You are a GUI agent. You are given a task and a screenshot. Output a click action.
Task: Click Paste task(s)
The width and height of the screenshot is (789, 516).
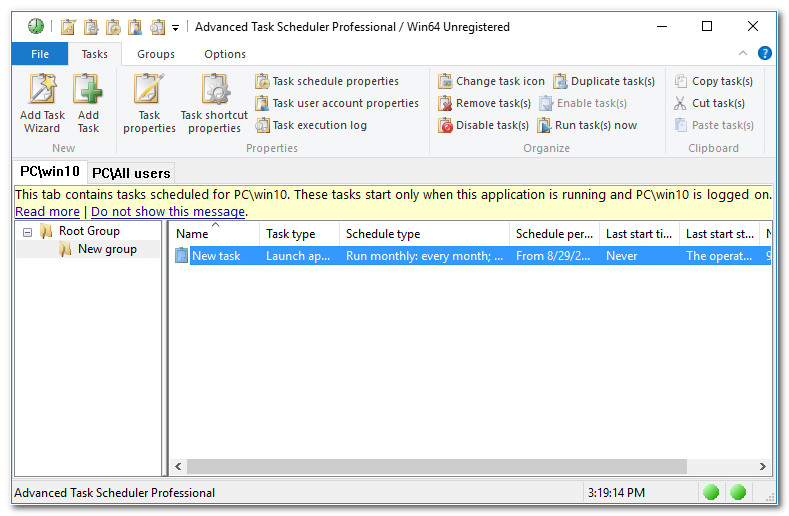click(x=715, y=125)
